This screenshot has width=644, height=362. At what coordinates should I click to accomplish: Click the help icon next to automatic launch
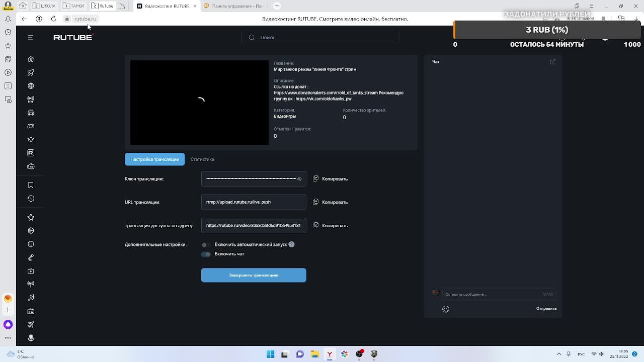point(291,244)
